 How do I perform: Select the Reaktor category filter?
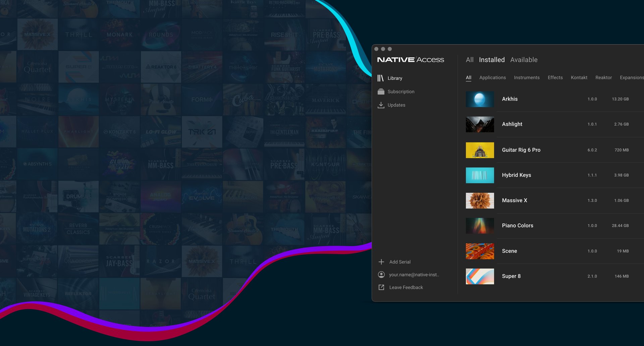pos(603,77)
